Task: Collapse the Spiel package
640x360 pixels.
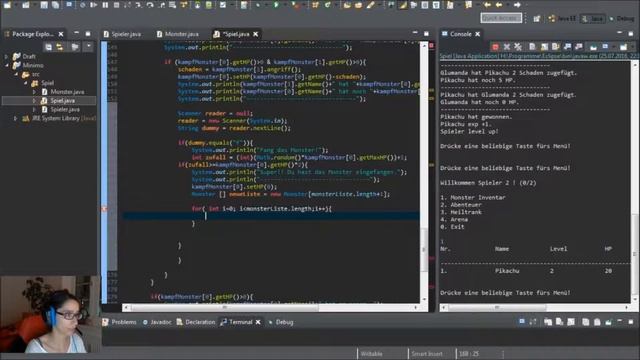Action: pos(25,83)
